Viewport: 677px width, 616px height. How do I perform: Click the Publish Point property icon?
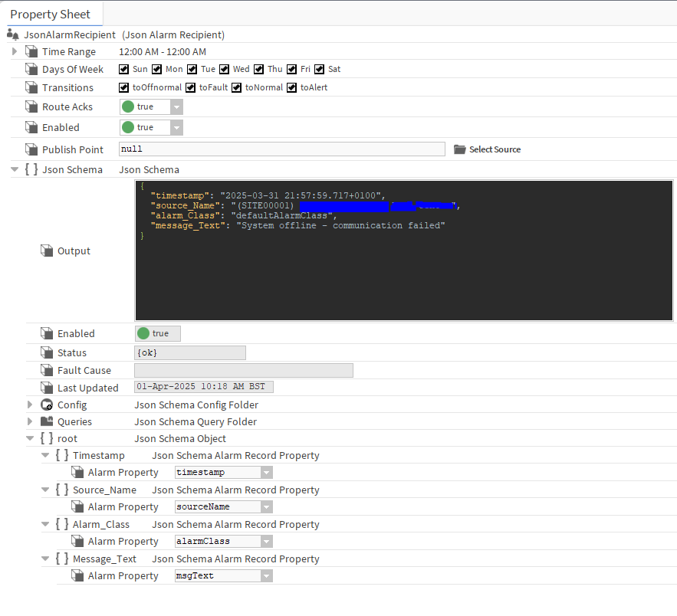[31, 149]
